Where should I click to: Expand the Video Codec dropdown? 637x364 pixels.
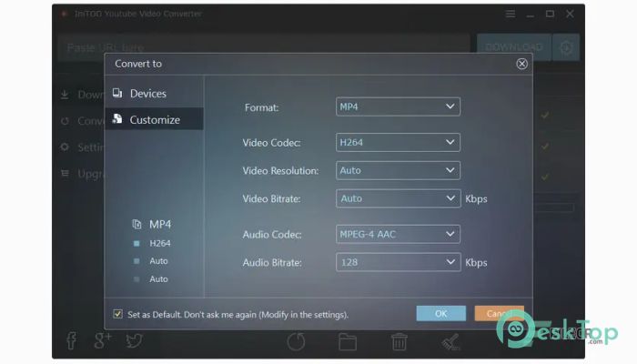(398, 142)
